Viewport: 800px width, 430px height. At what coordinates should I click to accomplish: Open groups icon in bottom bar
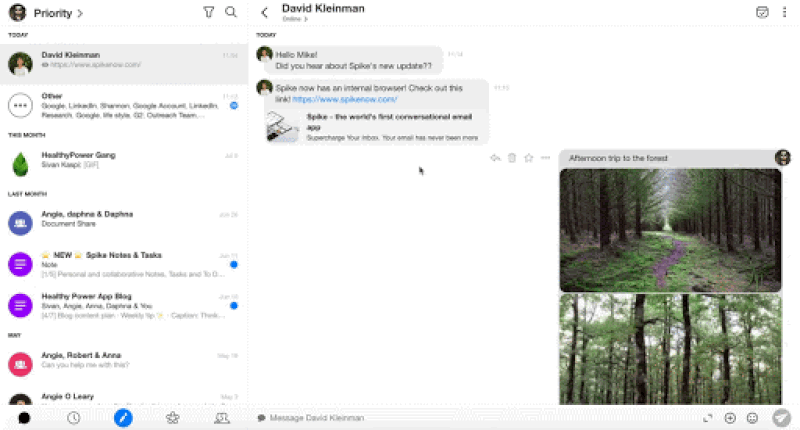(172, 418)
